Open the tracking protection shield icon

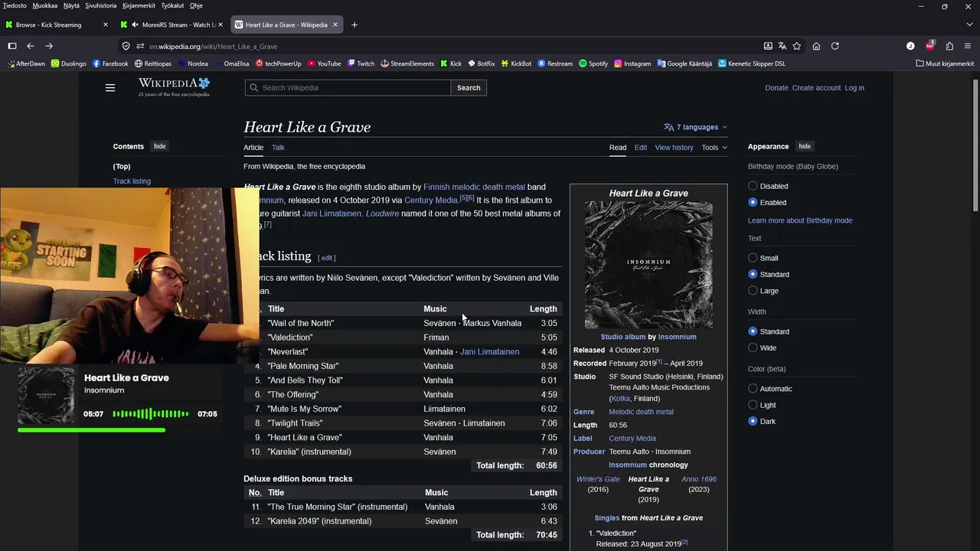point(126,46)
